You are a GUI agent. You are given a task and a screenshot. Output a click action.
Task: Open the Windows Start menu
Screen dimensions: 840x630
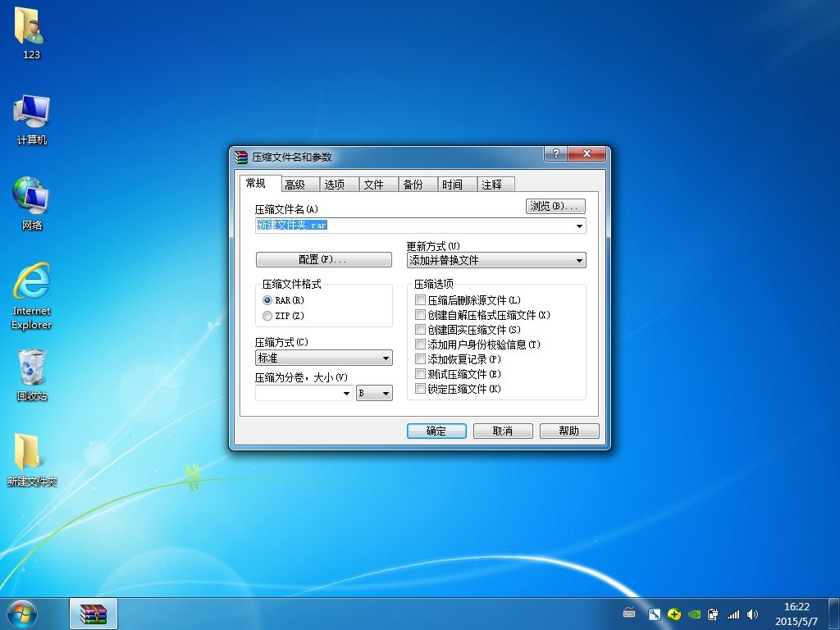(x=22, y=614)
